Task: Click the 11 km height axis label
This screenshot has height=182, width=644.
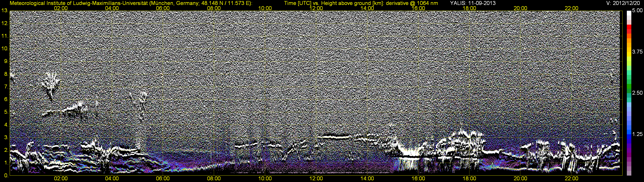Action: point(5,36)
